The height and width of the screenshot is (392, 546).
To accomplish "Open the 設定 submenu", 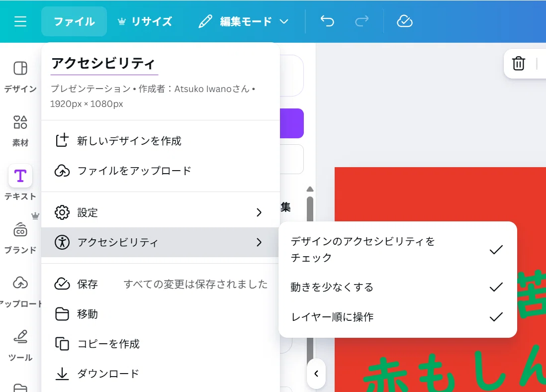I will [x=161, y=212].
